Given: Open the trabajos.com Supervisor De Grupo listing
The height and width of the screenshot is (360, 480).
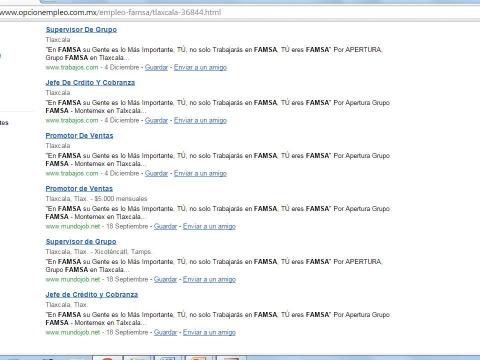Looking at the screenshot, I should (81, 30).
